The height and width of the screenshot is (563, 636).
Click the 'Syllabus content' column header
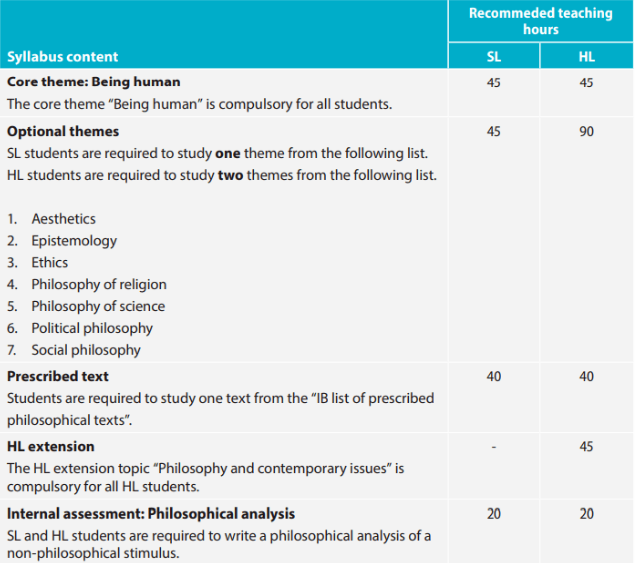point(62,56)
